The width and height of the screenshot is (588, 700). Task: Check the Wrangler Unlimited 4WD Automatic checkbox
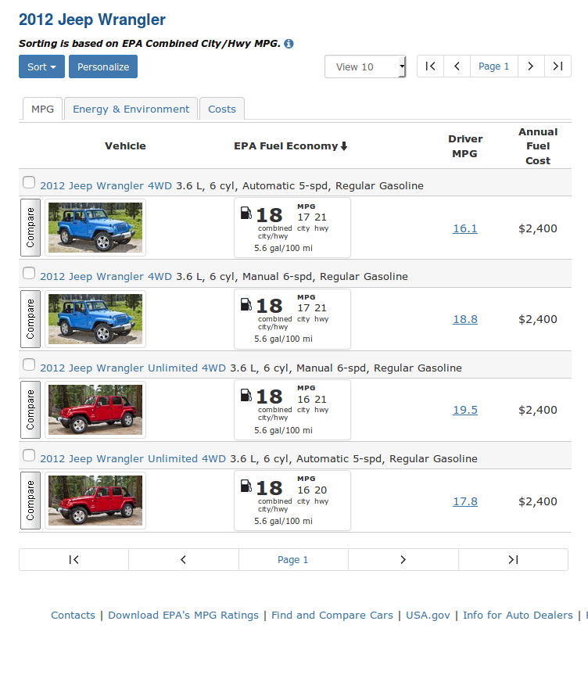(29, 455)
